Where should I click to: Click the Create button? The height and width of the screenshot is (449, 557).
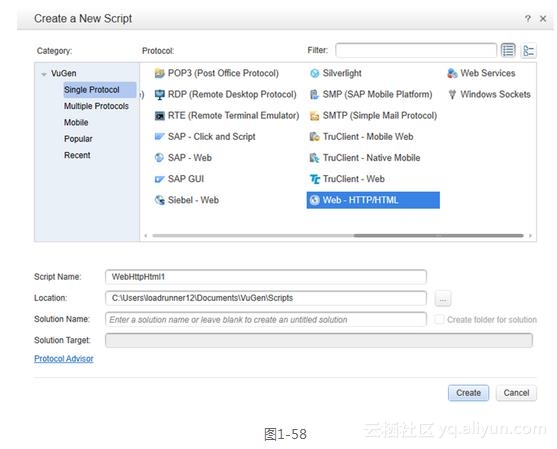pyautogui.click(x=468, y=393)
